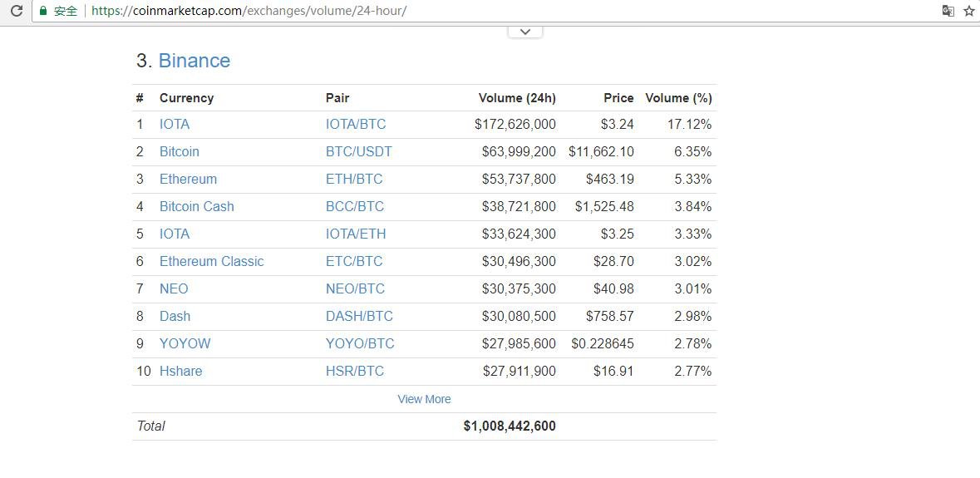Select the $1,008,442,600 total volume
980x478 pixels.
(510, 426)
